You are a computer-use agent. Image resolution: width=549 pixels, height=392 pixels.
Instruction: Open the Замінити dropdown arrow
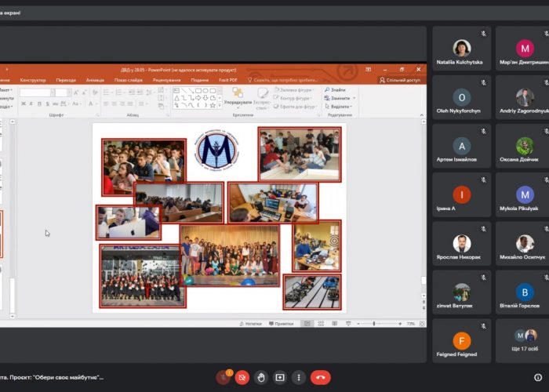coord(352,98)
